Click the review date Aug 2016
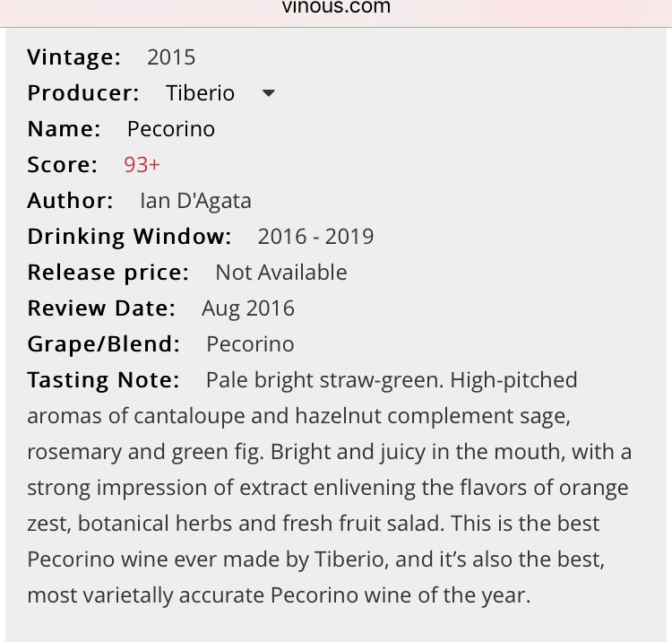672x642 pixels. point(248,308)
